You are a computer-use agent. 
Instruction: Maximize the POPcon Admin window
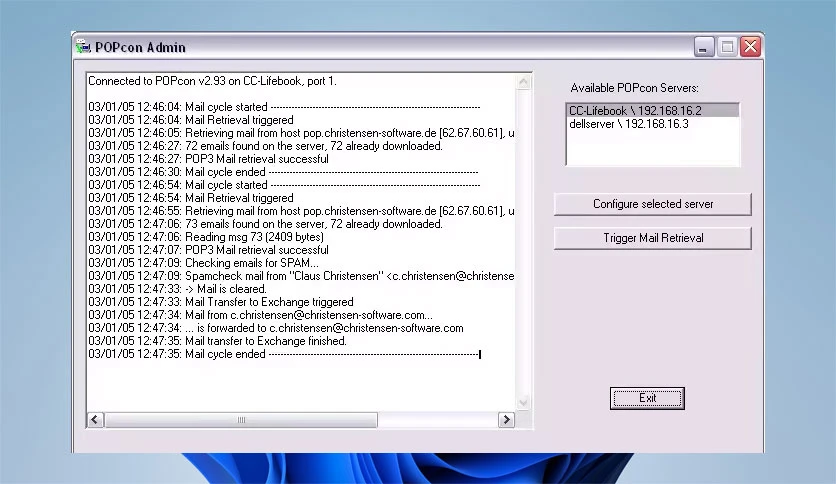point(727,47)
